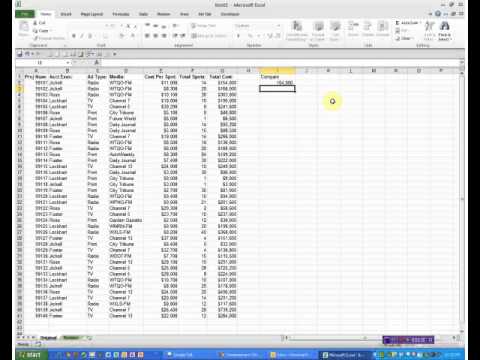
Task: Open the number format dropdown
Action: point(278,26)
